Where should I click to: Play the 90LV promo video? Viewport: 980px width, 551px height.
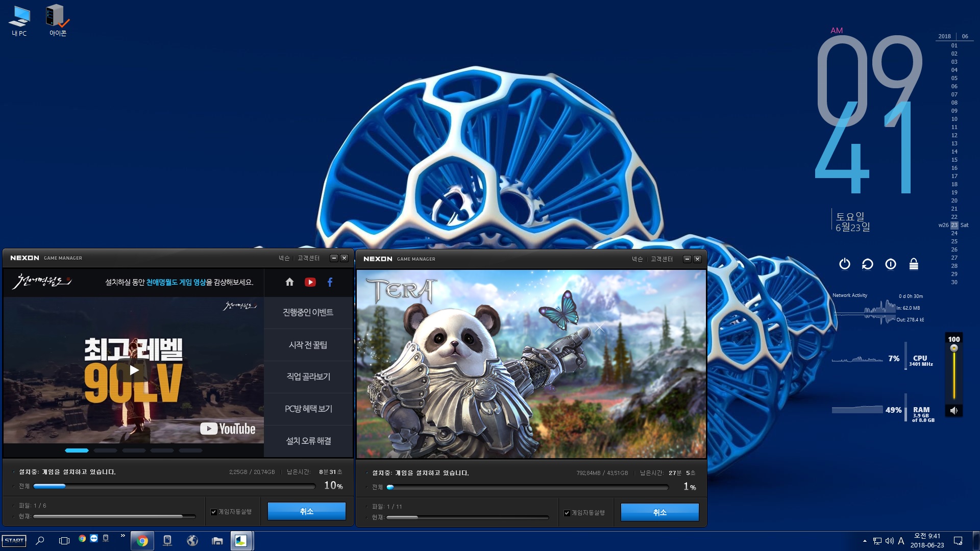coord(134,370)
